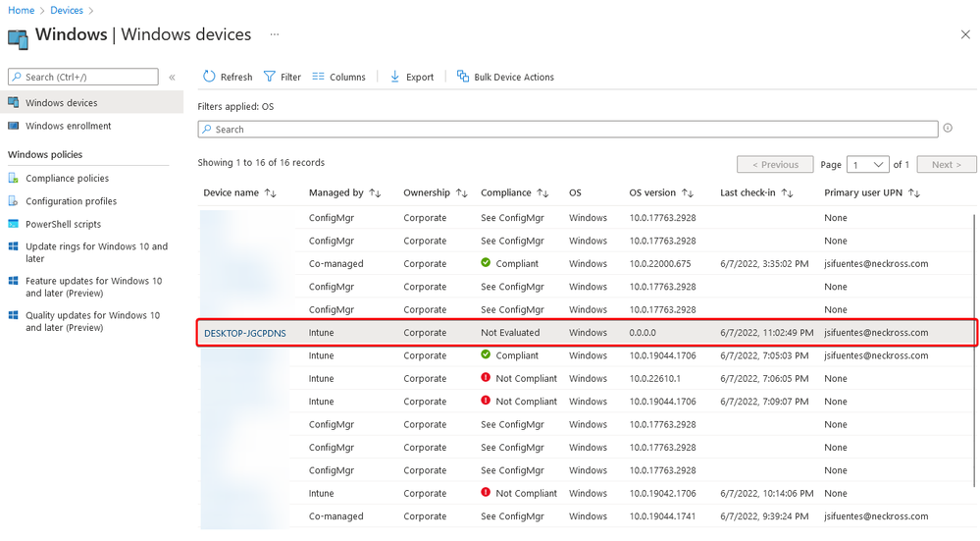Viewport: 980px width, 541px height.
Task: Click the Quality updates Windows logo icon
Action: 13,315
